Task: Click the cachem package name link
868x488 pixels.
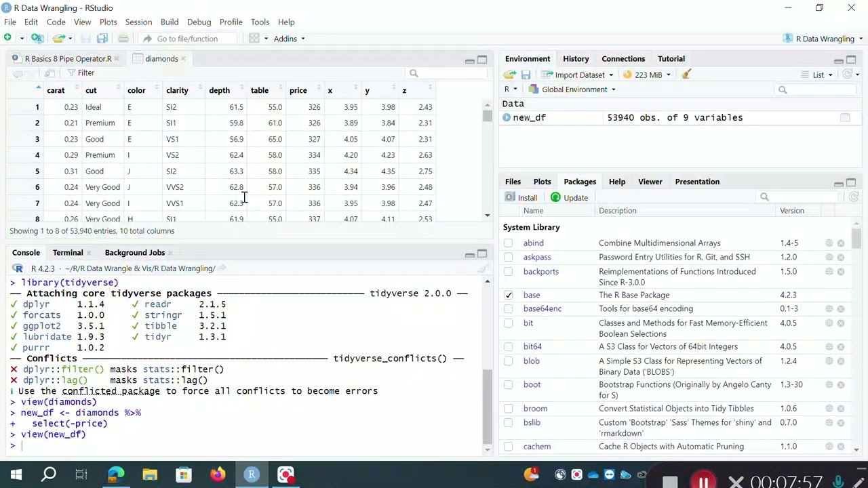Action: [536, 447]
